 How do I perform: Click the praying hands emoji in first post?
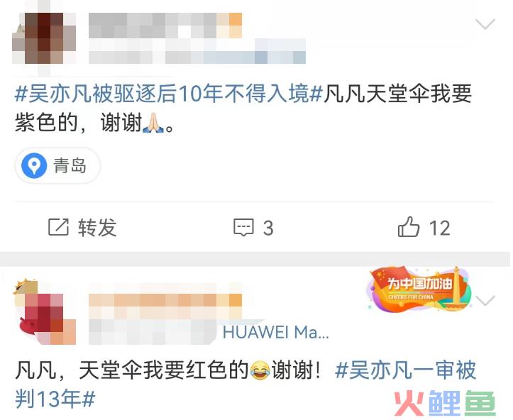pyautogui.click(x=153, y=123)
